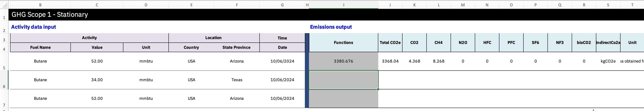Select the 3368.04 Total CO2e value
The width and height of the screenshot is (644, 111).
click(x=390, y=61)
